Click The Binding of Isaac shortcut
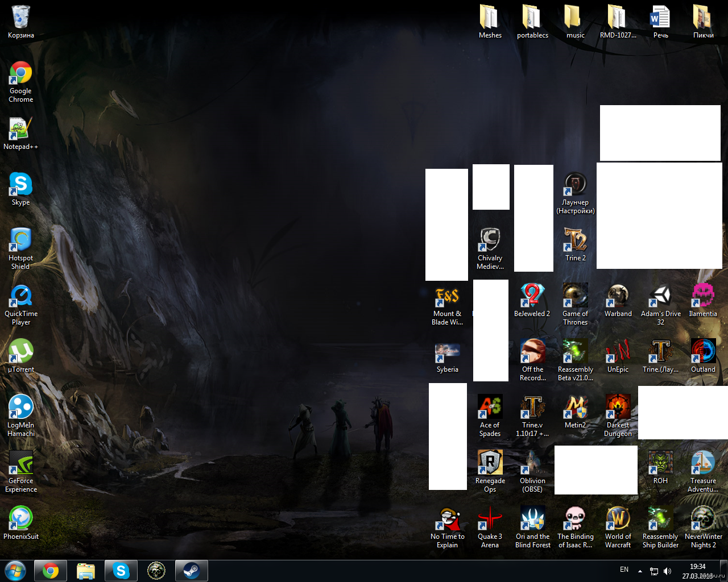Screen dimensions: 728x582 point(575,518)
